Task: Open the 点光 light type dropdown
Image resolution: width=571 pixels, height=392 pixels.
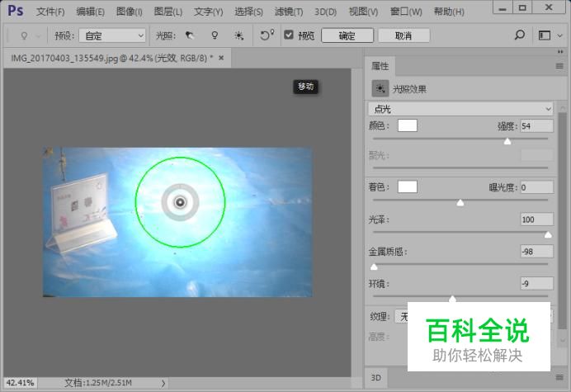Action: (460, 109)
